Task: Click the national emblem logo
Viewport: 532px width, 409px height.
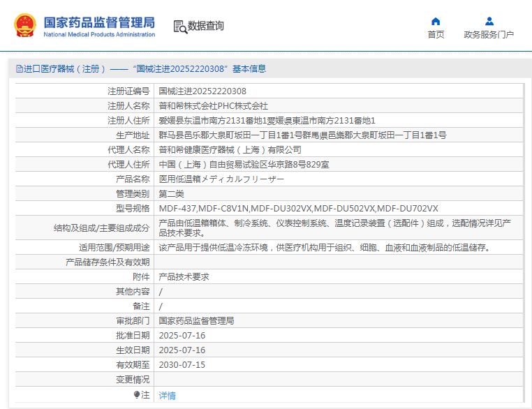Action: coord(24,25)
